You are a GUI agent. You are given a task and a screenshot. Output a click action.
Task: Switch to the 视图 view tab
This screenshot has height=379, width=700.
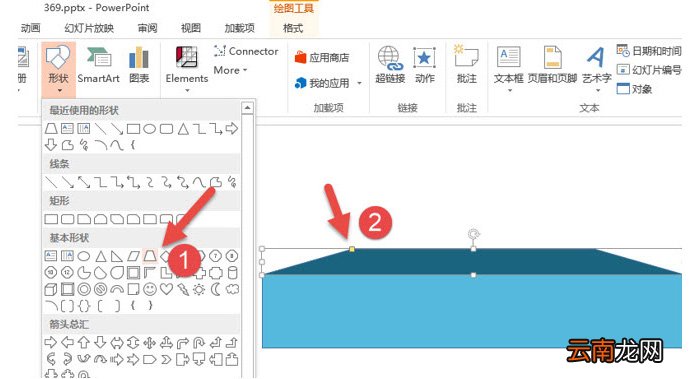pos(191,28)
